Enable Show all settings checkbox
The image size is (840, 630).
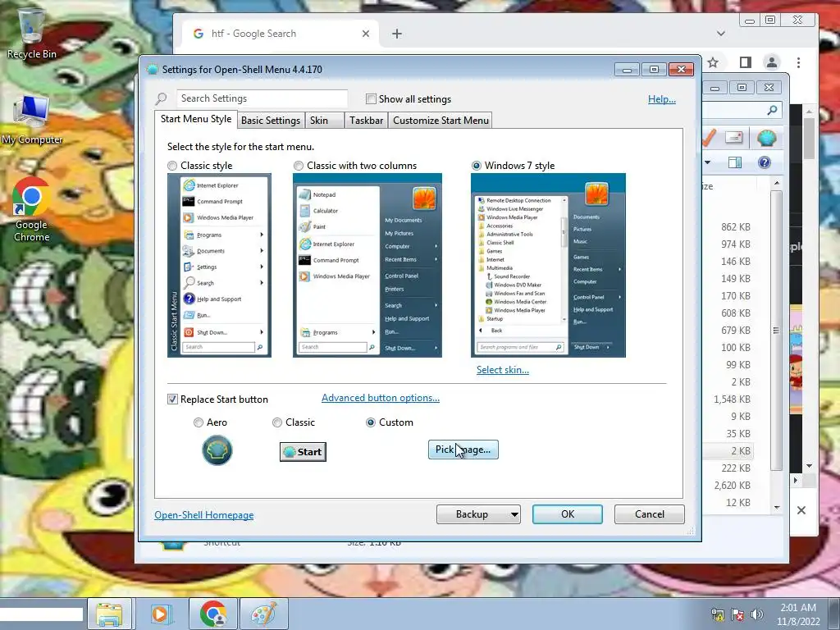click(371, 98)
